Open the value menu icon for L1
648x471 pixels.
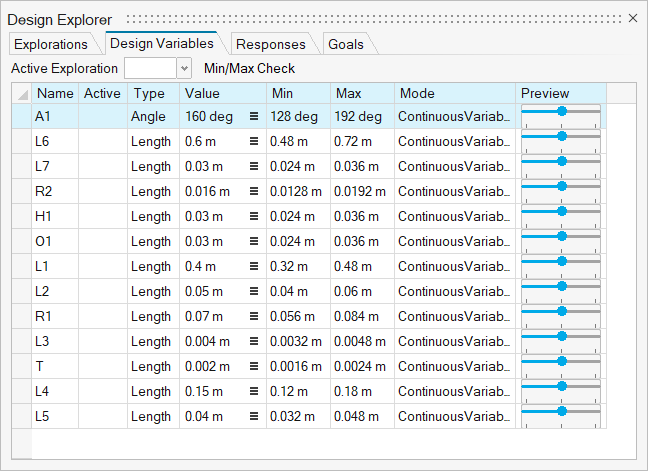[x=254, y=267]
